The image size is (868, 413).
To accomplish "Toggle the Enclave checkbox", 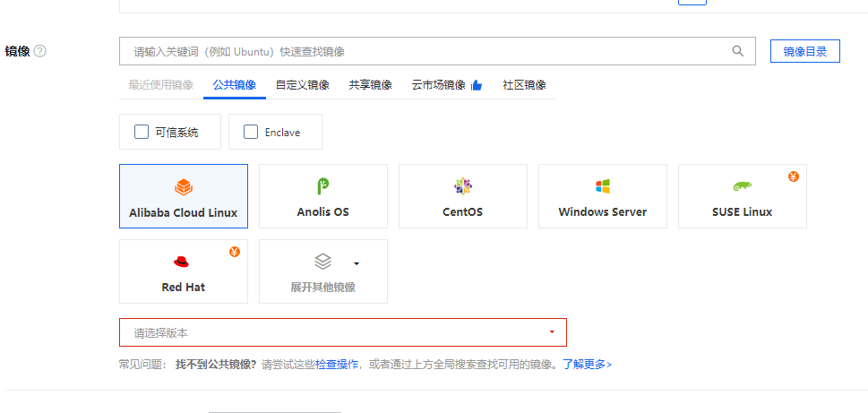I will point(251,132).
